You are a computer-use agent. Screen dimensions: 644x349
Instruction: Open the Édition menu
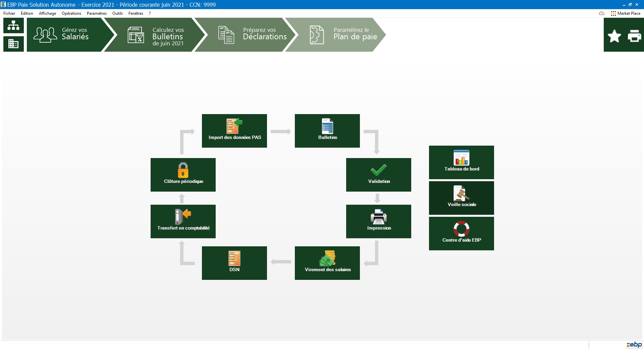(x=27, y=13)
